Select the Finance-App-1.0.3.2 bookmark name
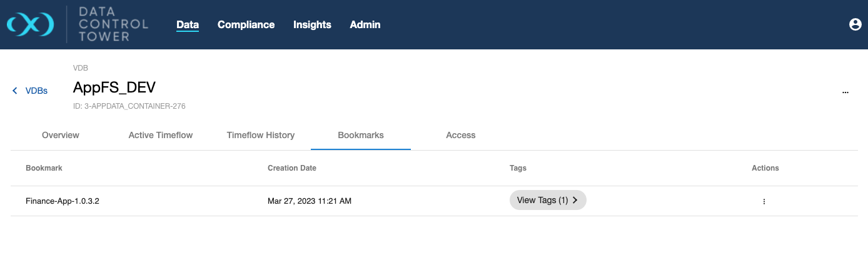 pyautogui.click(x=63, y=201)
